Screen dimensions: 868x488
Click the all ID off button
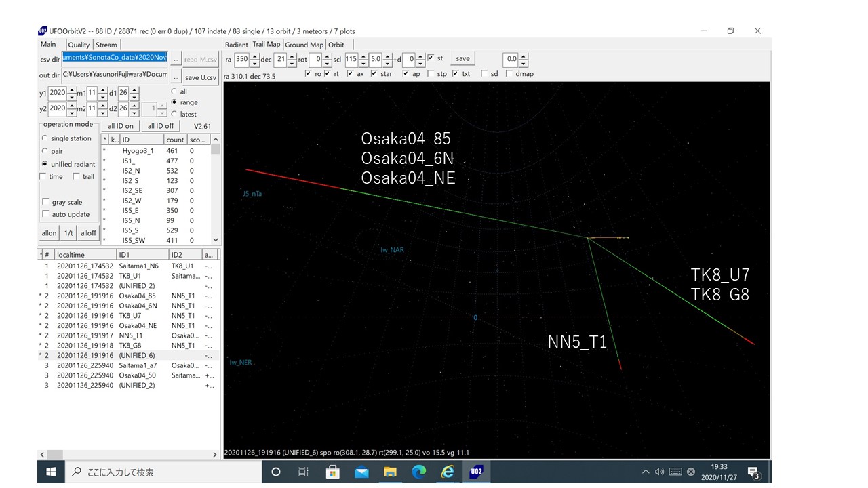click(x=160, y=125)
